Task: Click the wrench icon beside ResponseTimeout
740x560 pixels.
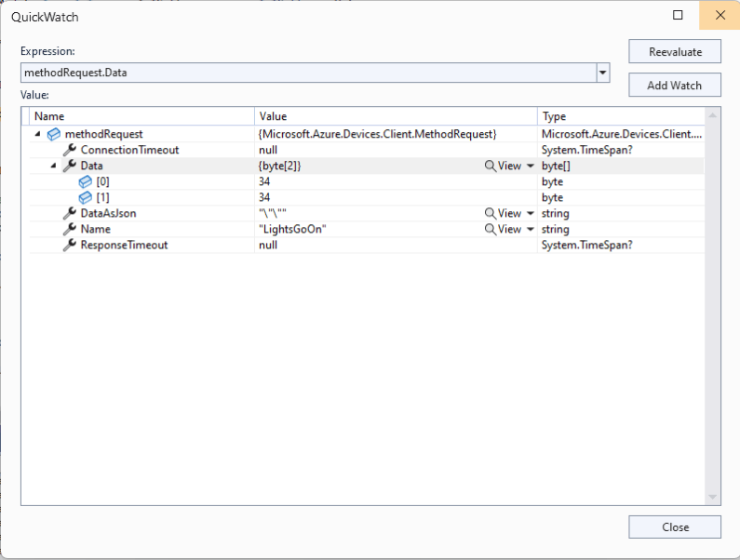Action: point(70,245)
